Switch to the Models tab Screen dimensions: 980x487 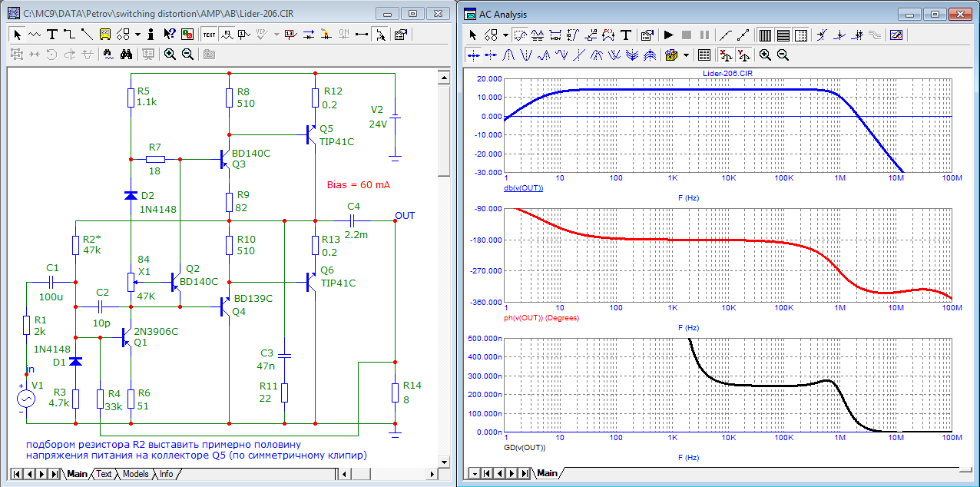click(x=135, y=474)
